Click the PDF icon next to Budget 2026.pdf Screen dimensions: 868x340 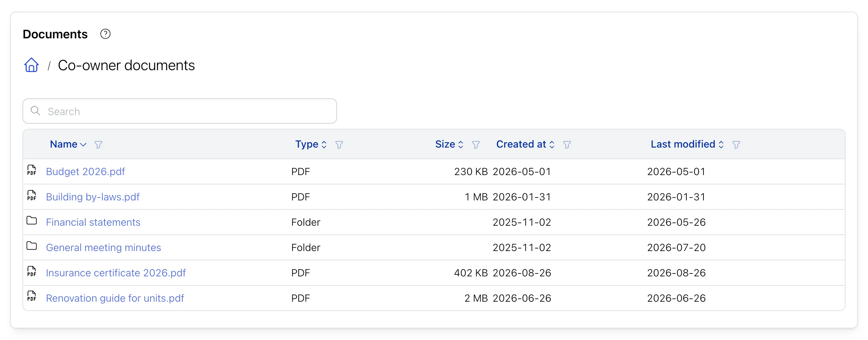(x=32, y=170)
